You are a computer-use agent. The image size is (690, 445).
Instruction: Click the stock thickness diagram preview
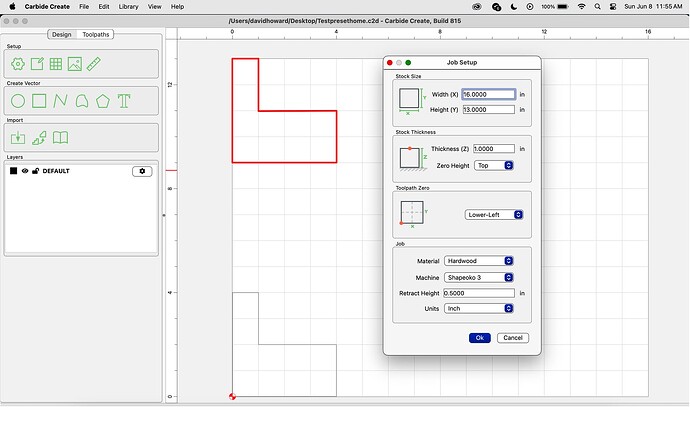tap(413, 158)
